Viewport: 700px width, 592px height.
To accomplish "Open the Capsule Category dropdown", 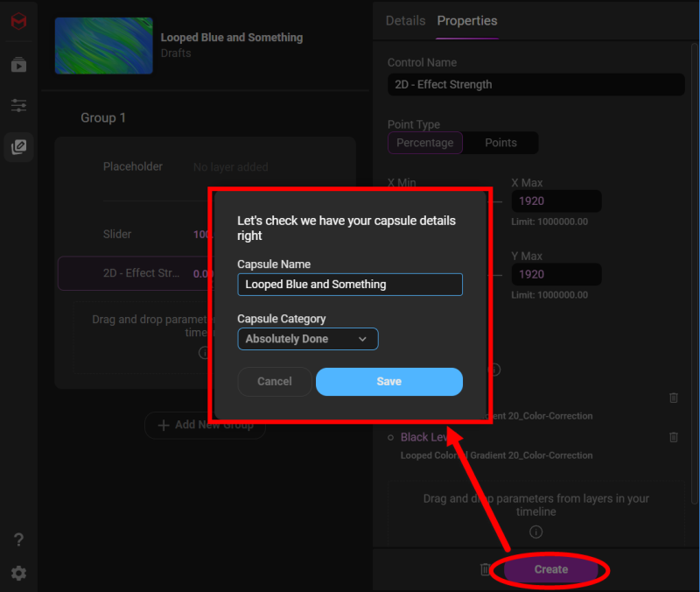I will [308, 339].
